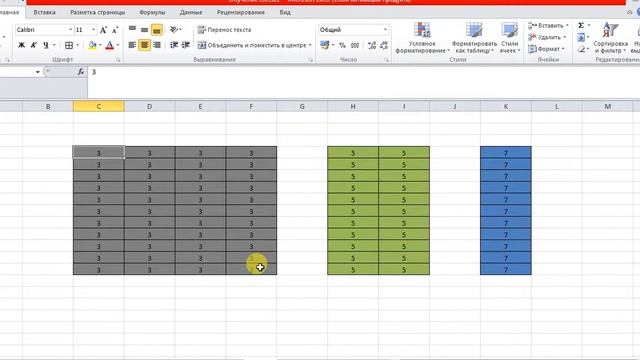
Task: Open Условное форматирование menu
Action: (x=422, y=38)
